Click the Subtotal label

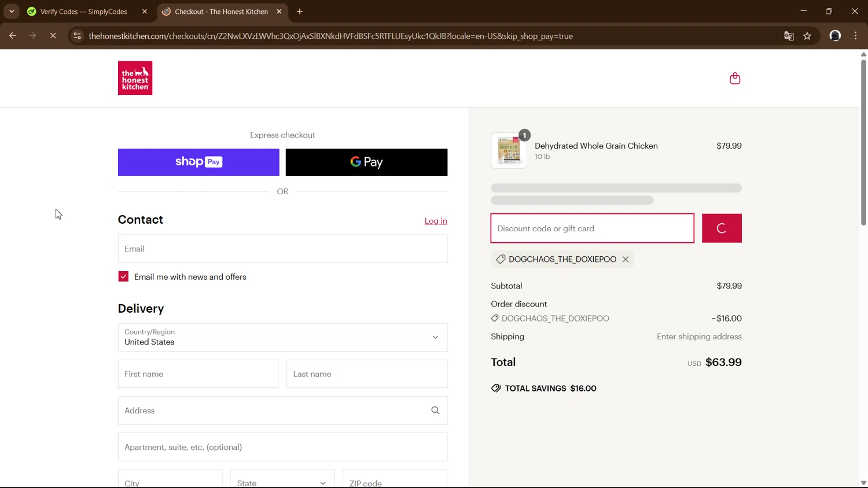506,286
